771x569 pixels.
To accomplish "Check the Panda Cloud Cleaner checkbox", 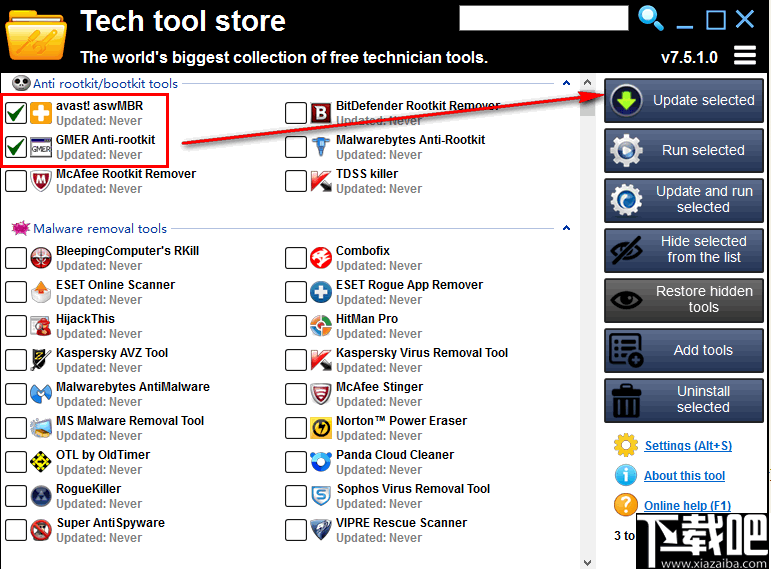I will 296,462.
